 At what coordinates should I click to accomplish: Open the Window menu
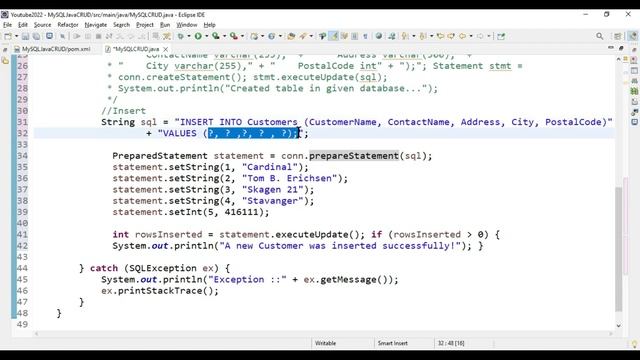[187, 25]
